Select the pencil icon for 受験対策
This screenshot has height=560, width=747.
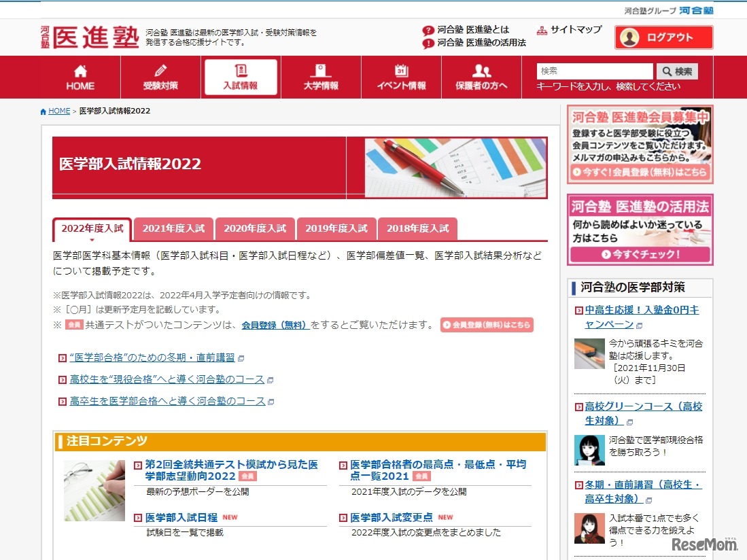pos(160,70)
